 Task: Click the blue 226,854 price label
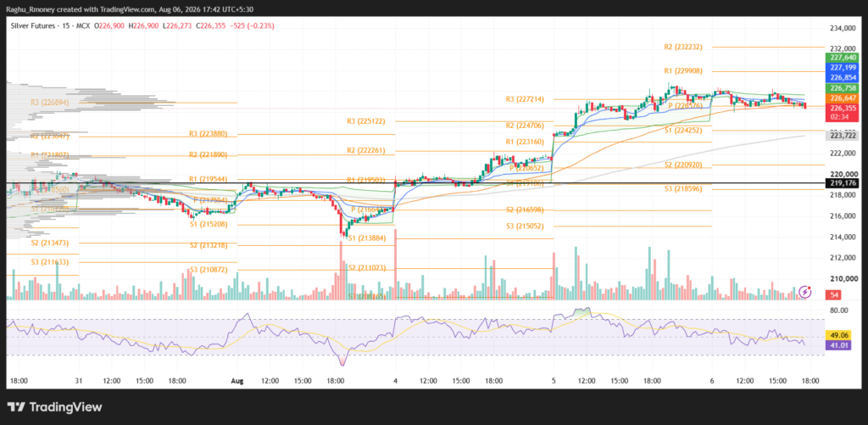tap(842, 77)
